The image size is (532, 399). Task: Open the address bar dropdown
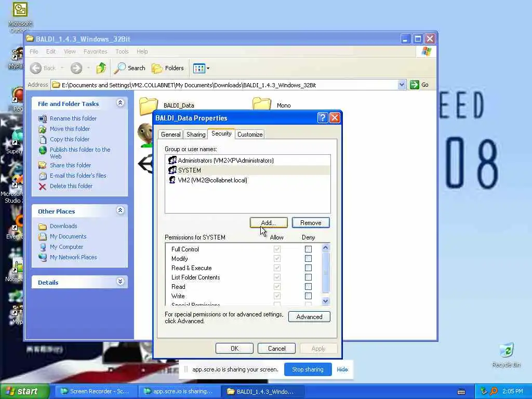pyautogui.click(x=402, y=85)
